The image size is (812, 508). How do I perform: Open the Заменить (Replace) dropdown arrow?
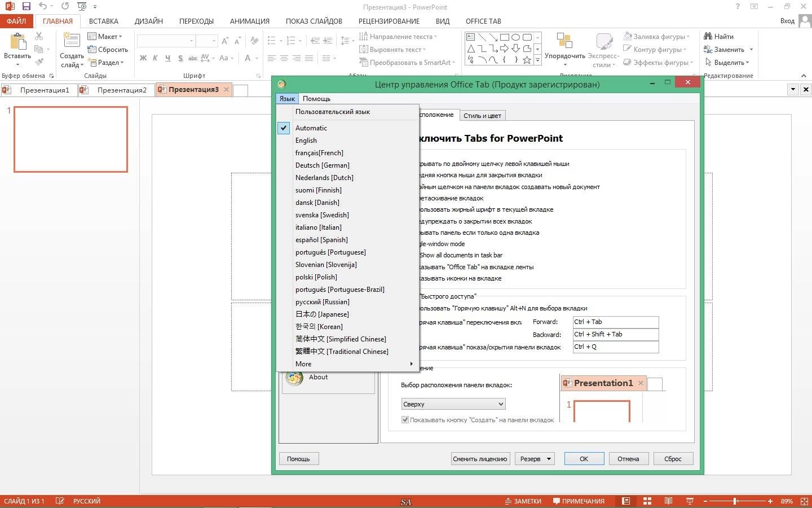[751, 50]
